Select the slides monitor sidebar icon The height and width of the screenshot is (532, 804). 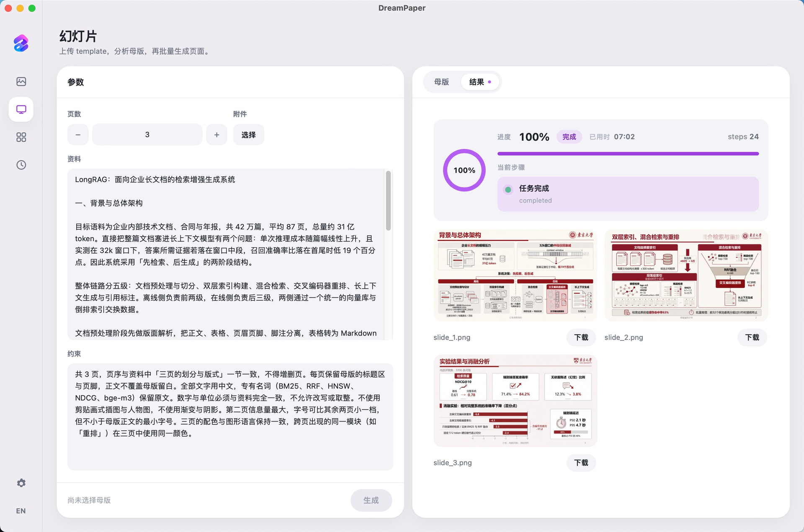coord(21,109)
